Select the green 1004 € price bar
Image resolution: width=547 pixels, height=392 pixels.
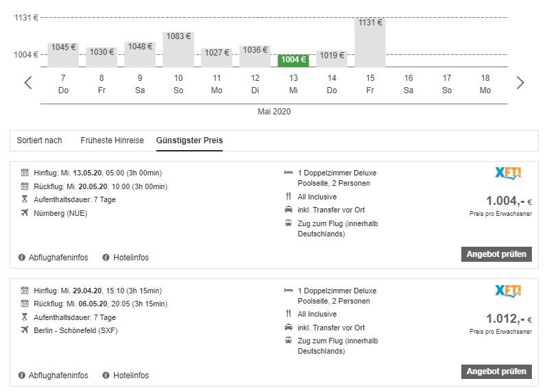pos(293,60)
